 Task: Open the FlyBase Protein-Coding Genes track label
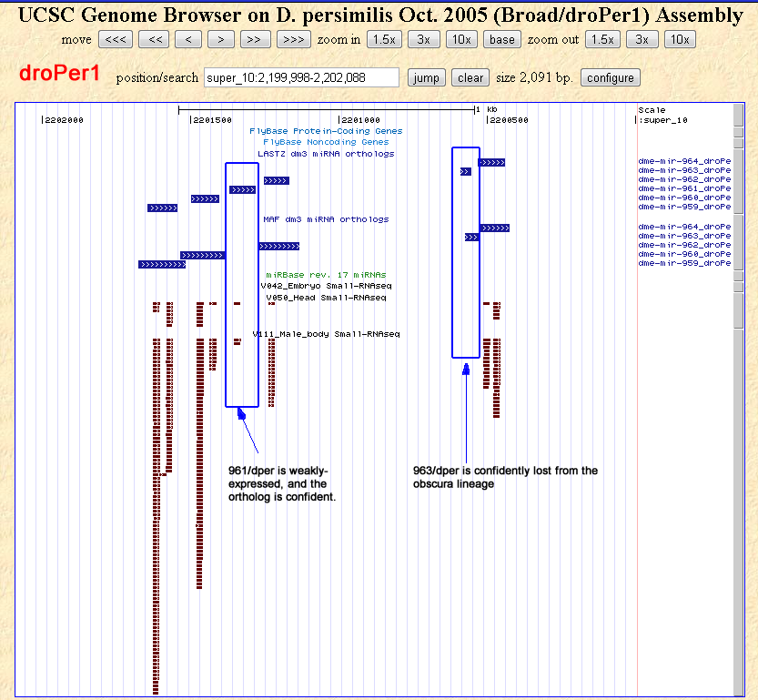[x=326, y=131]
